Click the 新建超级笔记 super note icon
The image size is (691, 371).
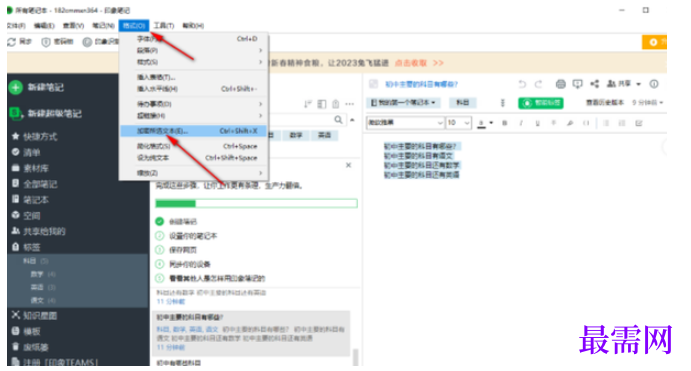[16, 113]
